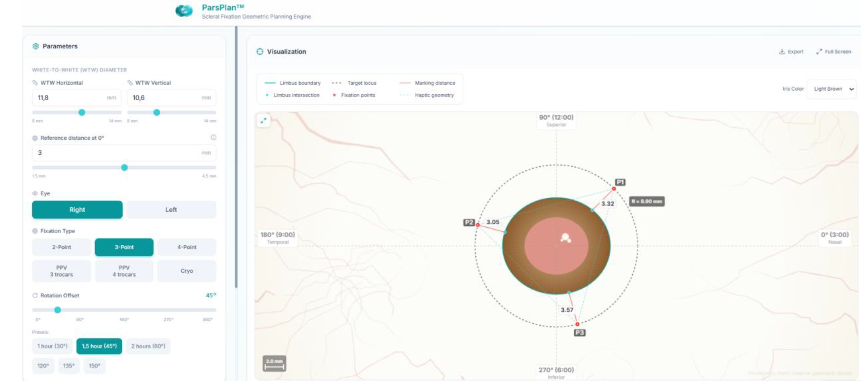
Task: Apply the 1,5 hour (45°) preset
Action: (99, 346)
